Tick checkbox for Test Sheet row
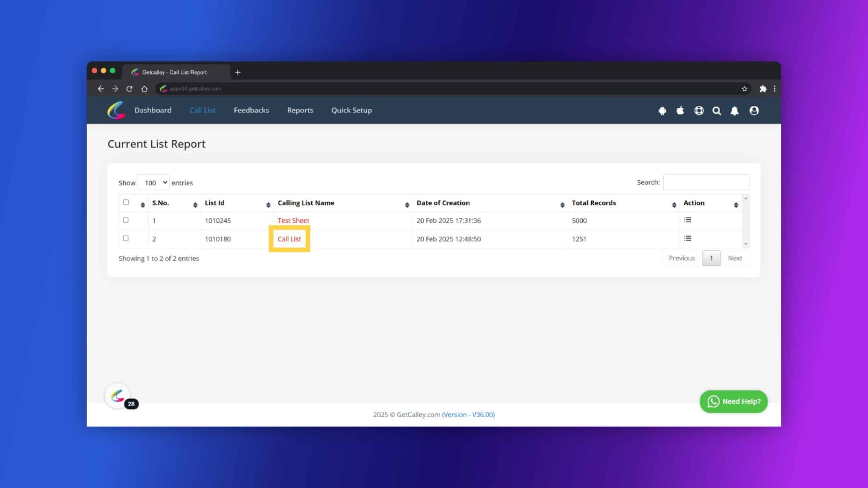868x488 pixels. [x=126, y=220]
